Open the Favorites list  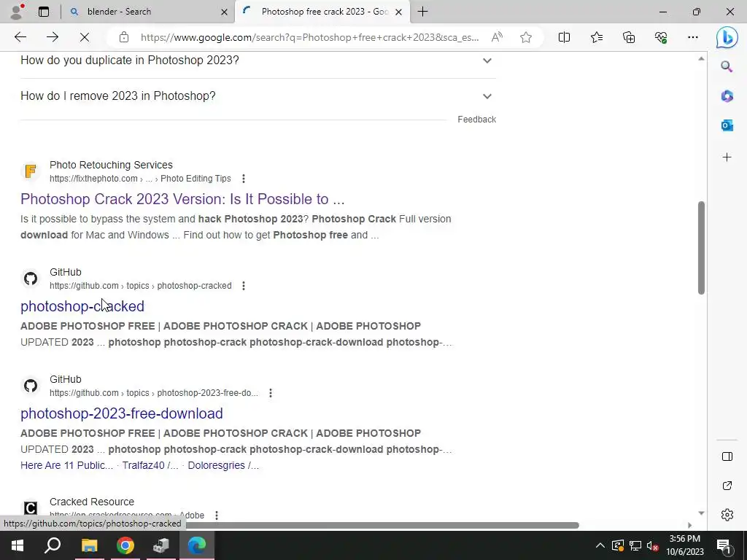coord(597,37)
